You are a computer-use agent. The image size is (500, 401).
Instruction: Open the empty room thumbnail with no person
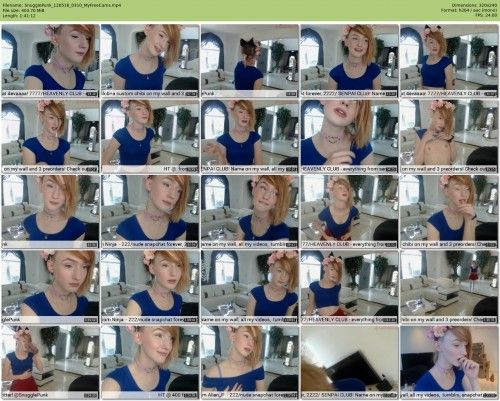click(x=449, y=287)
